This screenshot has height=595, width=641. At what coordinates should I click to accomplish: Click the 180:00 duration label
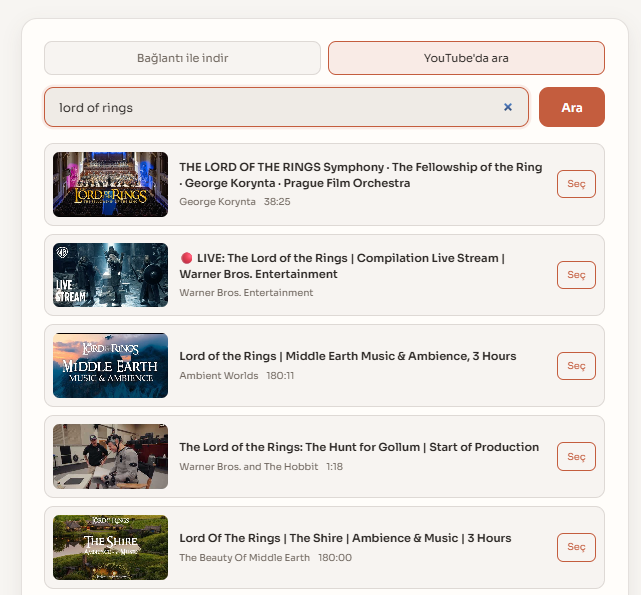[335, 557]
